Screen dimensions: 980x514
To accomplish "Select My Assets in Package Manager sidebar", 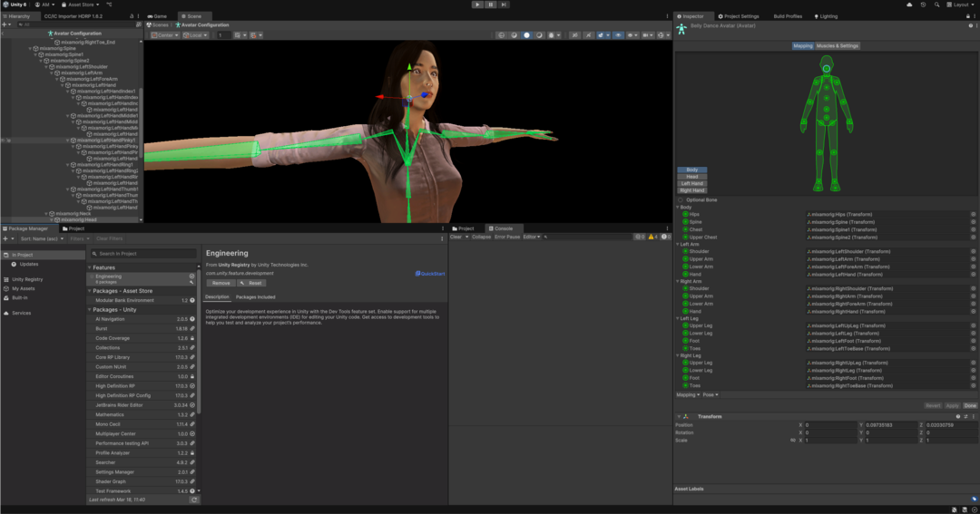I will click(23, 288).
